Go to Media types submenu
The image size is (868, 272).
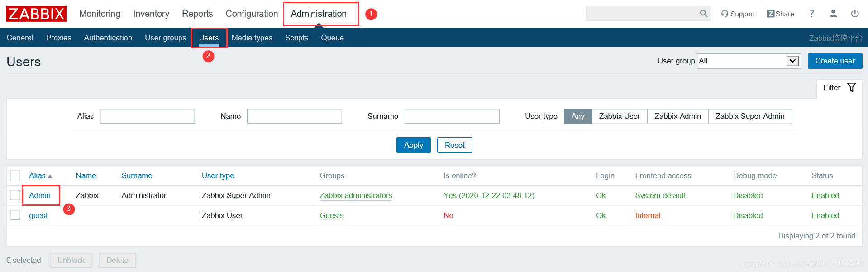(x=252, y=38)
